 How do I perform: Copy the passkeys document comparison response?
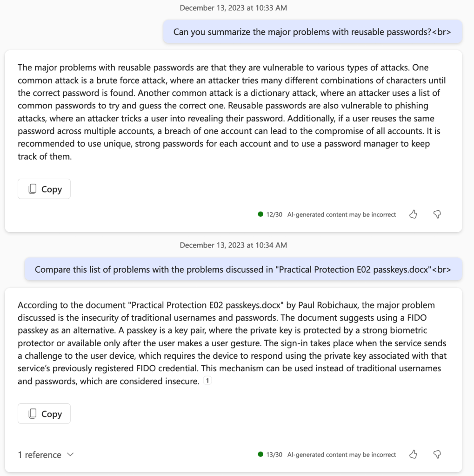[x=44, y=414]
